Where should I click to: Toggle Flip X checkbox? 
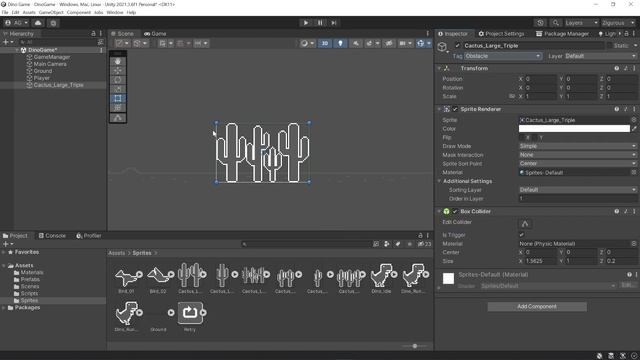(x=521, y=138)
